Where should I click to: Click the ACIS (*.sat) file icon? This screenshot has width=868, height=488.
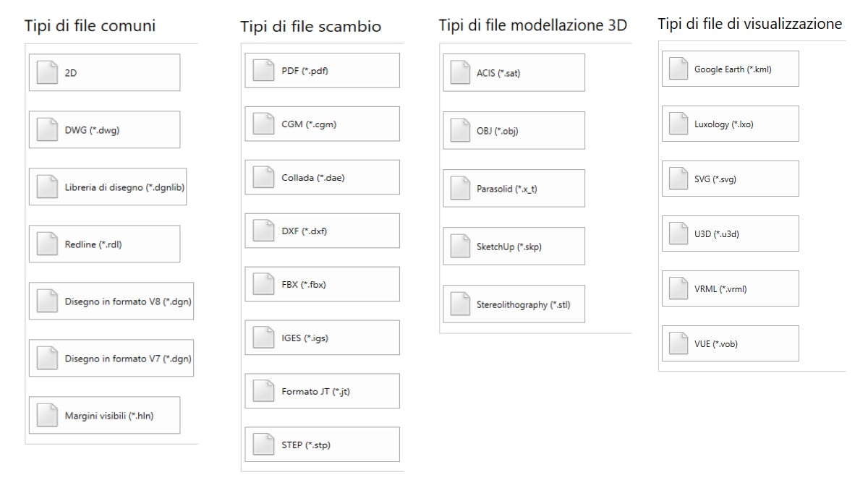point(460,73)
